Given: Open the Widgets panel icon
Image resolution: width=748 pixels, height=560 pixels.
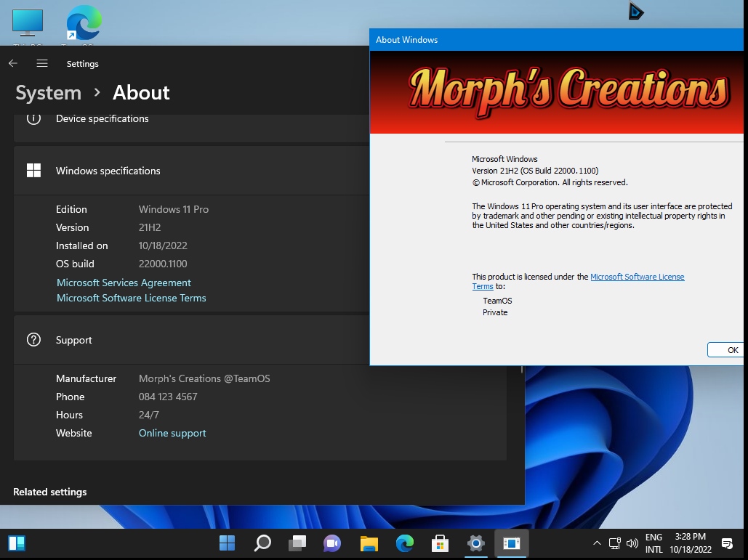Looking at the screenshot, I should coord(17,543).
